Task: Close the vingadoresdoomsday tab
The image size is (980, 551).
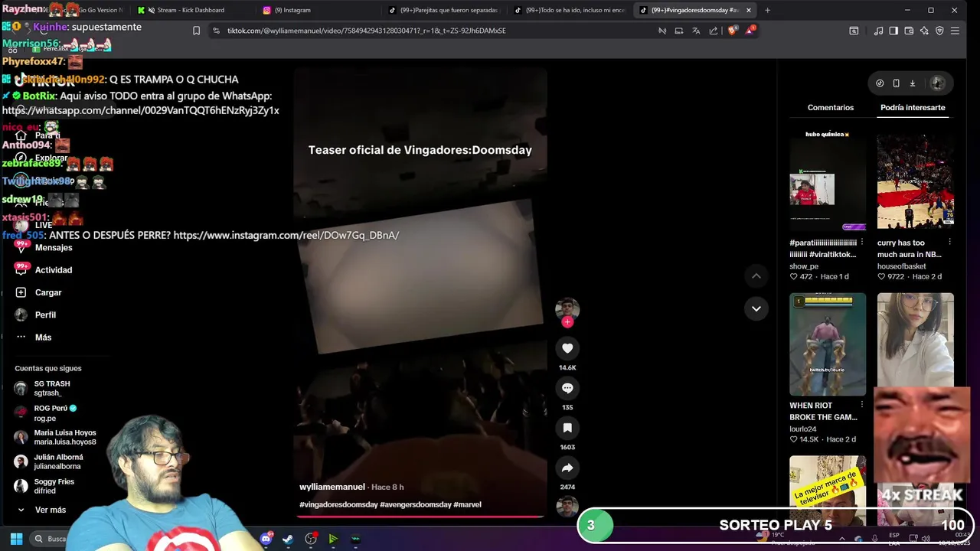Action: [x=749, y=10]
